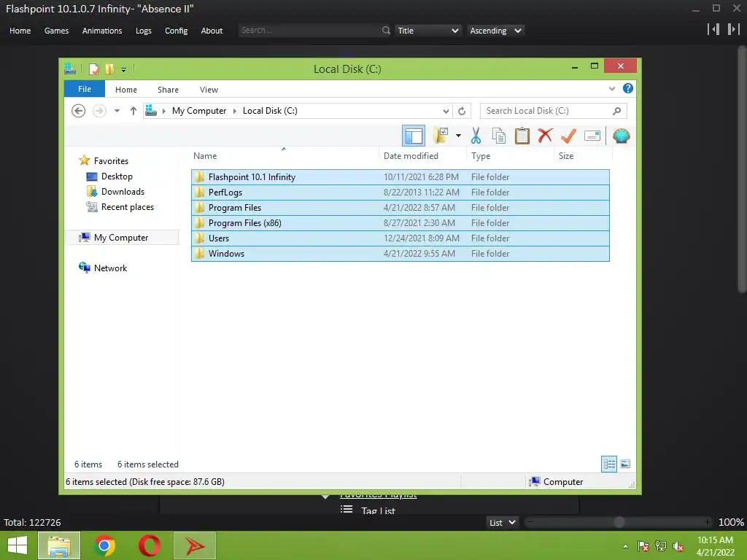Viewport: 747px width, 560px height.
Task: Toggle the navigation pane layout button
Action: pos(414,136)
